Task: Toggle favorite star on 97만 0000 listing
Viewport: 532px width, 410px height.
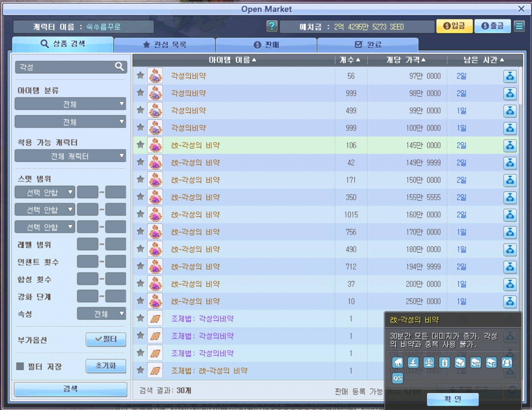Action: tap(140, 75)
